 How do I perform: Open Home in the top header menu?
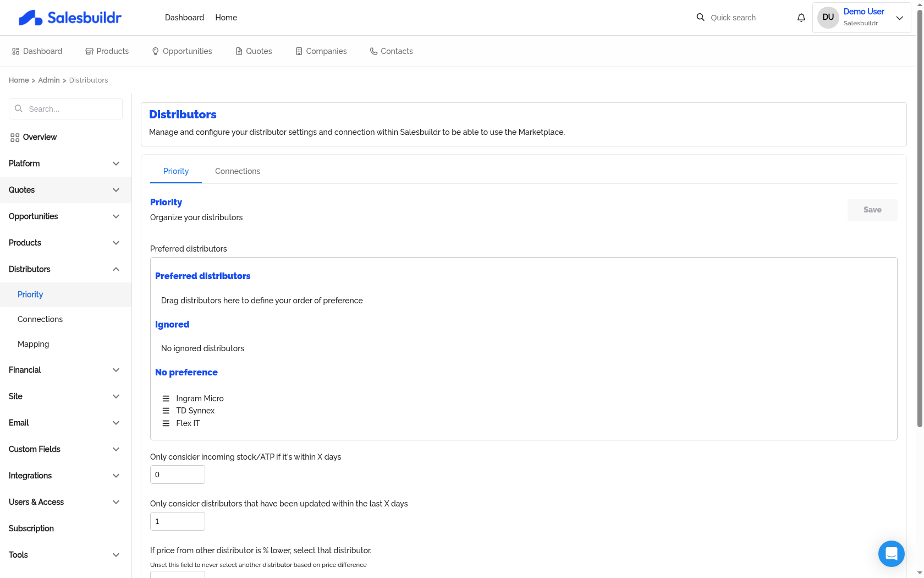(226, 18)
